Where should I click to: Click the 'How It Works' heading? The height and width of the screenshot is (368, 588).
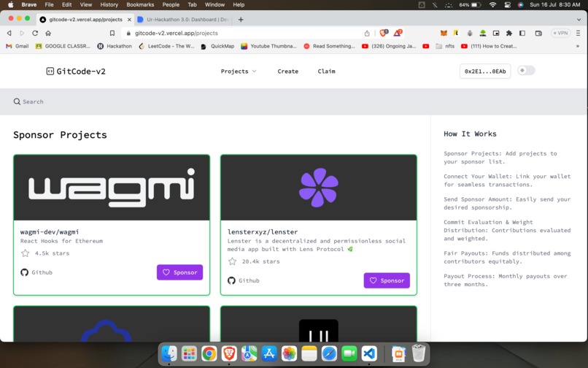pos(470,134)
